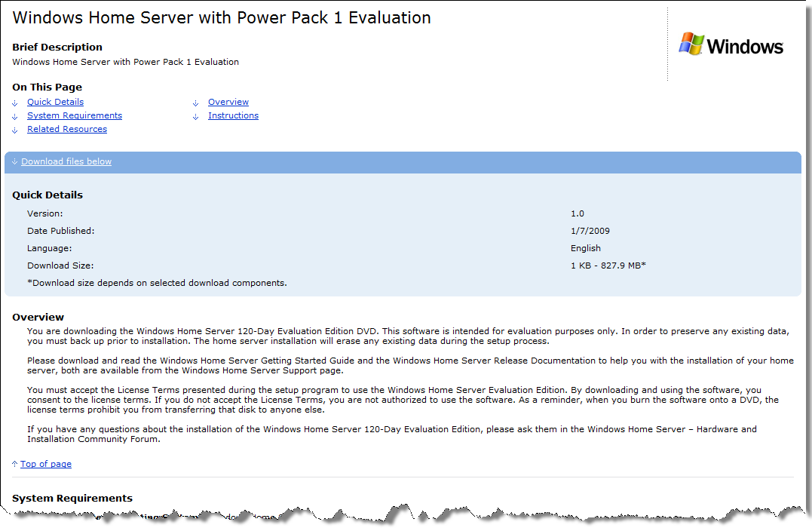This screenshot has width=812, height=528.
Task: Click the download size 1 KB - 827.9 MB*
Action: pyautogui.click(x=608, y=266)
